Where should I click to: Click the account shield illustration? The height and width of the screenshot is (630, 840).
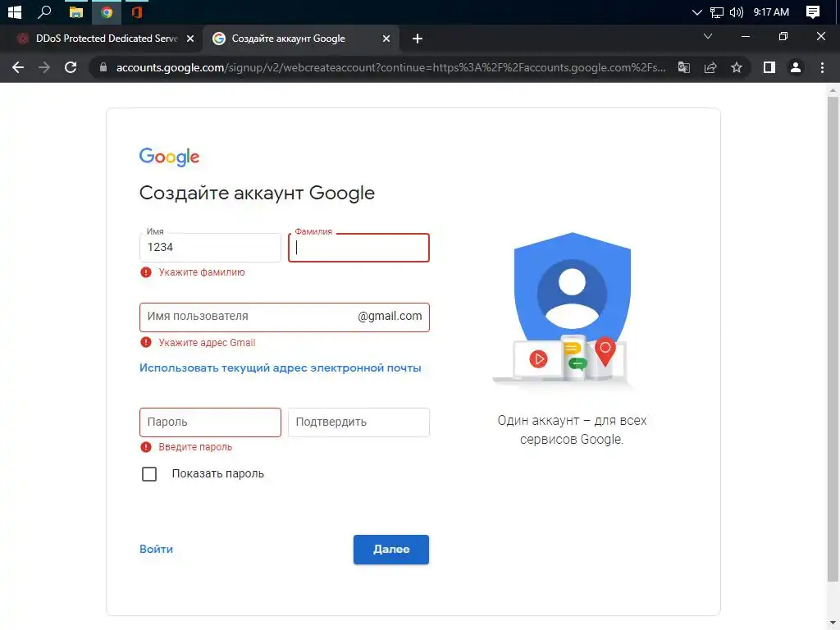point(572,309)
